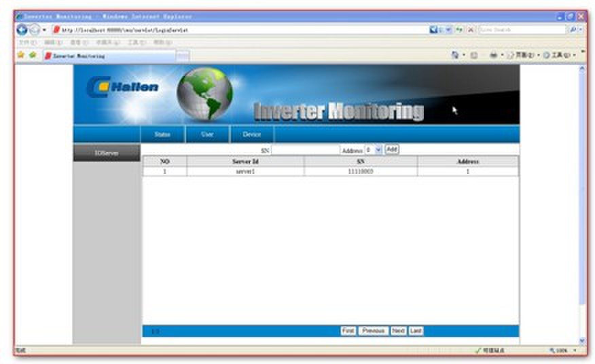Click inside the Live Search box
This screenshot has height=364, width=595.
point(522,30)
